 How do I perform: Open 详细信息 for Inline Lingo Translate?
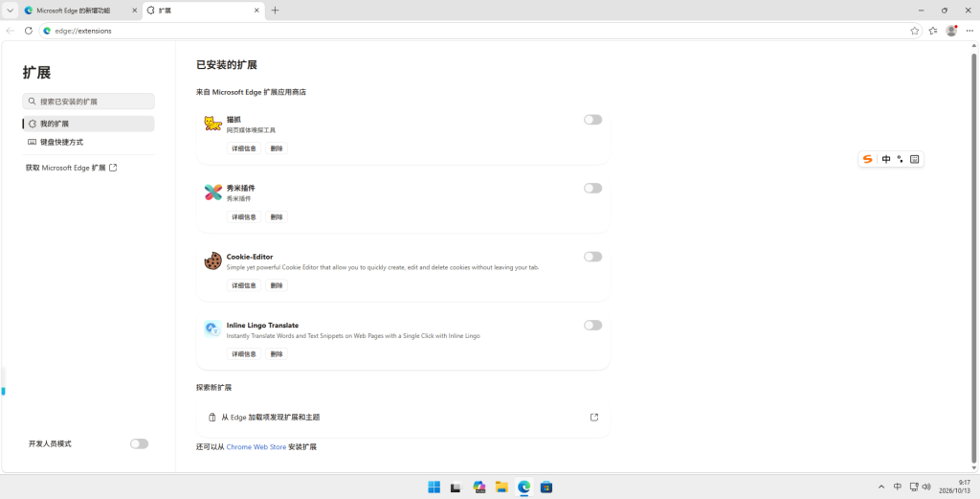(244, 354)
